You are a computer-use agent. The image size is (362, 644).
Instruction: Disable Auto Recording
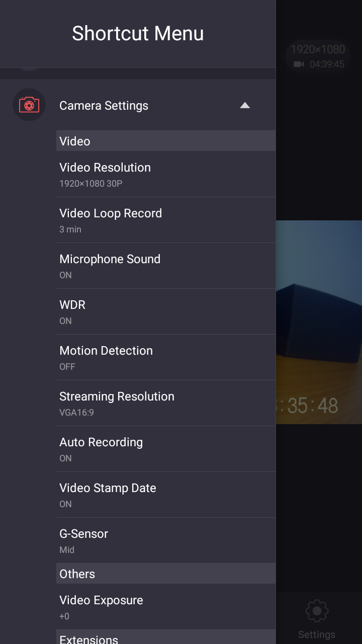[x=166, y=449]
